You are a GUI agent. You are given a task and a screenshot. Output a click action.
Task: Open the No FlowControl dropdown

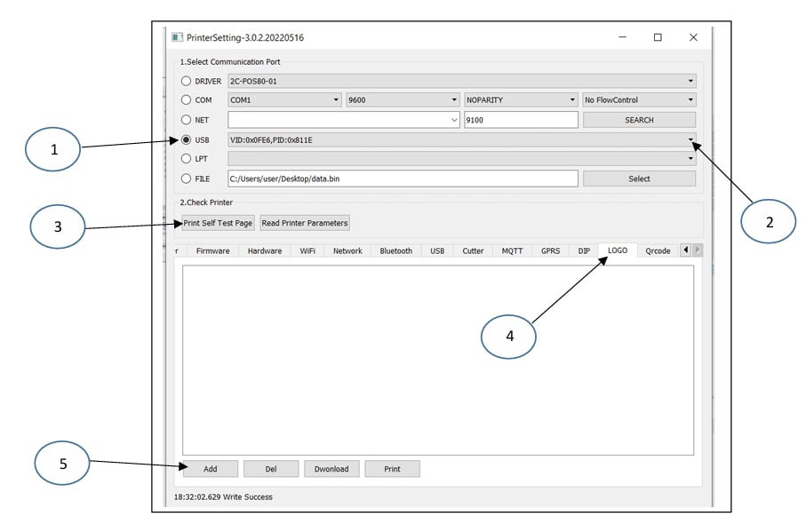coord(638,100)
